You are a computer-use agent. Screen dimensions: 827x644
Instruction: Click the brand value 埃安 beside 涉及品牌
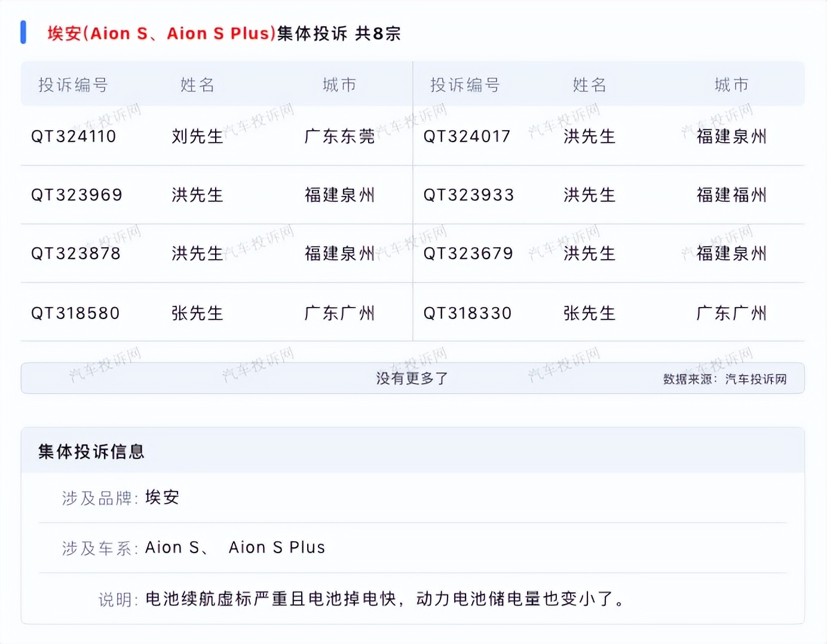[x=162, y=497]
